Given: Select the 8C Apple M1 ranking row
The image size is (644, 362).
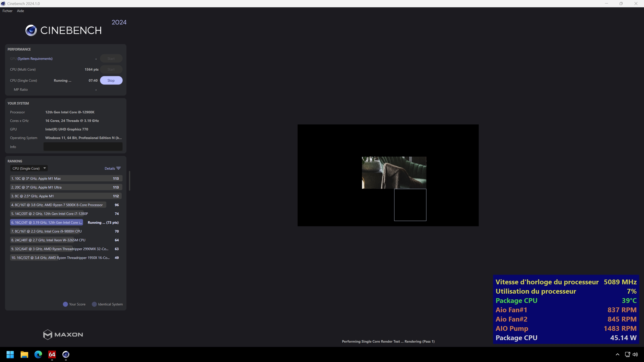Looking at the screenshot, I should pyautogui.click(x=66, y=196).
